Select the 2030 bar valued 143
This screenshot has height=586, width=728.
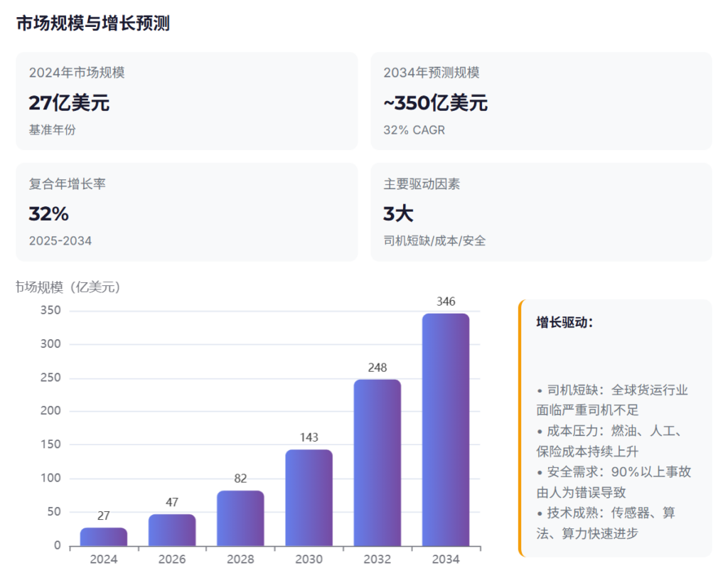click(309, 498)
